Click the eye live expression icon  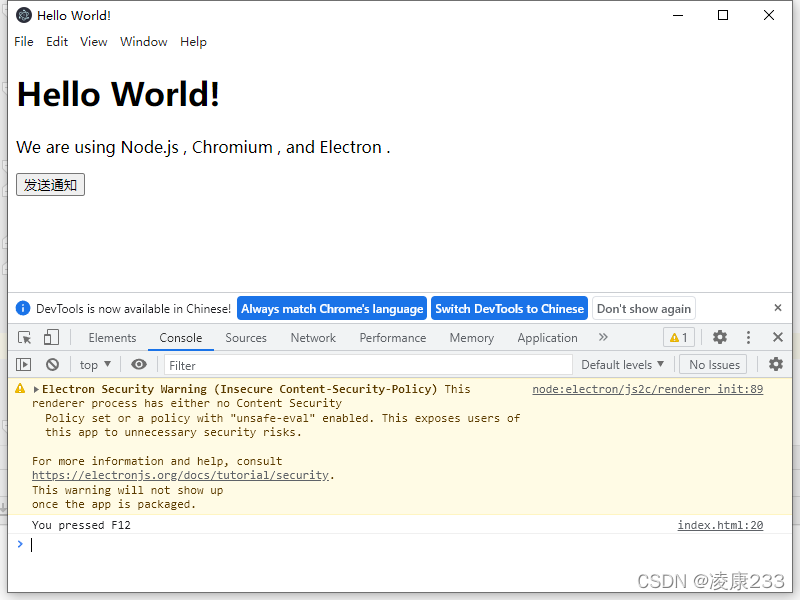pyautogui.click(x=139, y=364)
